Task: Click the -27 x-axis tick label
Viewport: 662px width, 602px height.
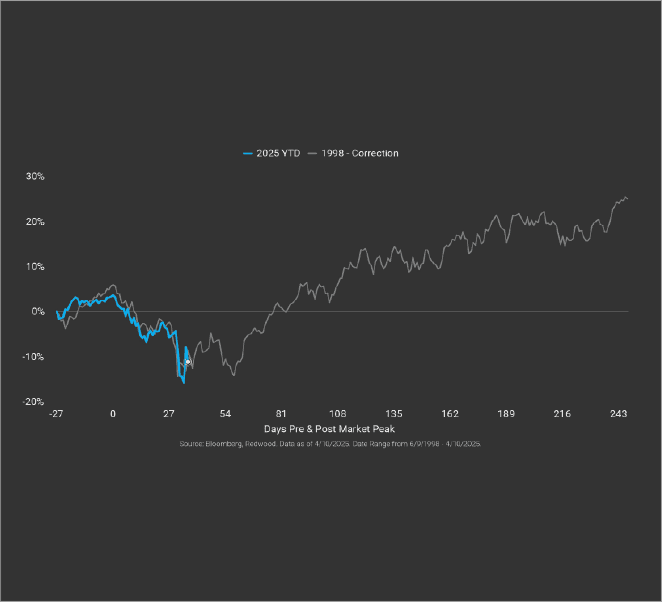Action: pos(57,413)
